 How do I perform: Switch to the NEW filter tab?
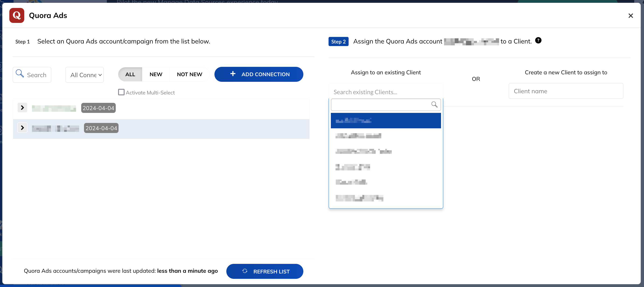click(156, 74)
